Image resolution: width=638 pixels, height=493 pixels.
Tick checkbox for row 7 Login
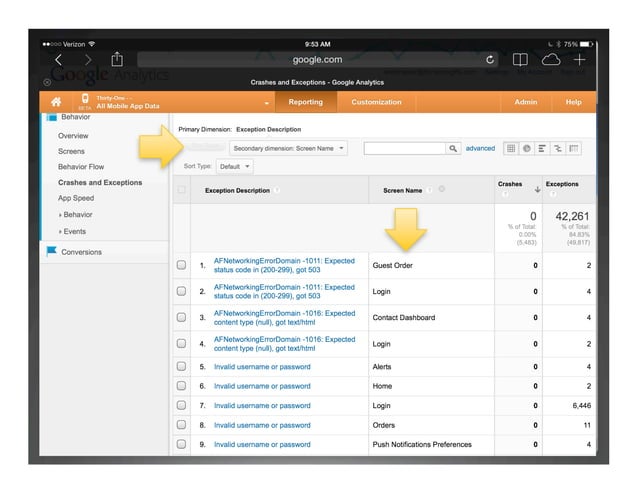pos(181,406)
